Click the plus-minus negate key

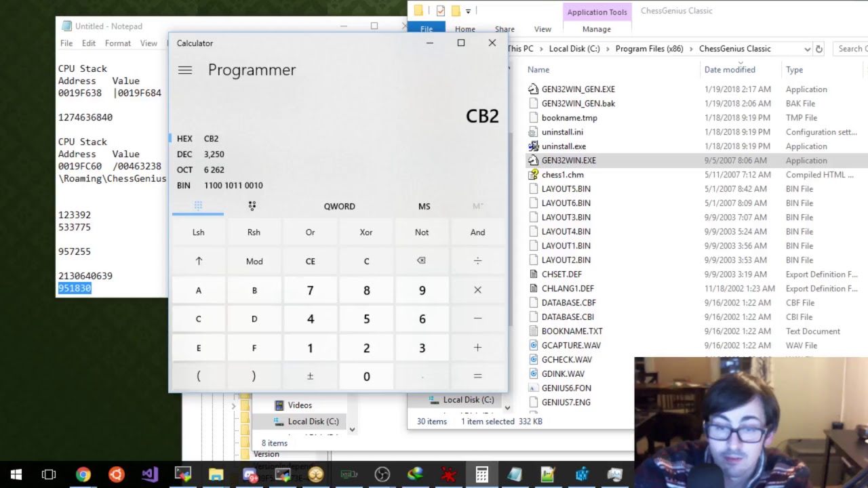310,376
